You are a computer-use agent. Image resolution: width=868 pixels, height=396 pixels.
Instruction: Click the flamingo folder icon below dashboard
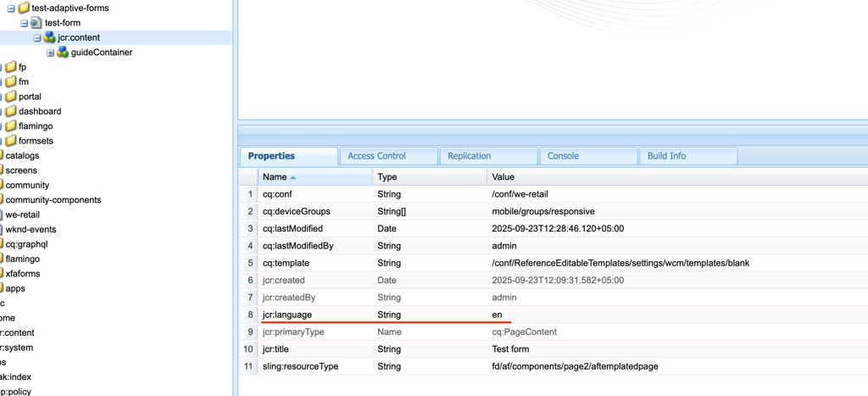tap(10, 126)
